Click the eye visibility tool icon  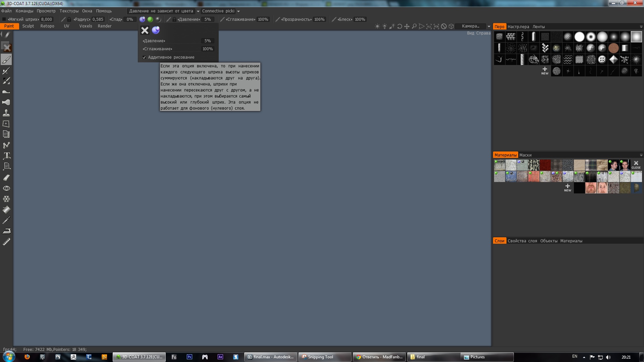6,188
